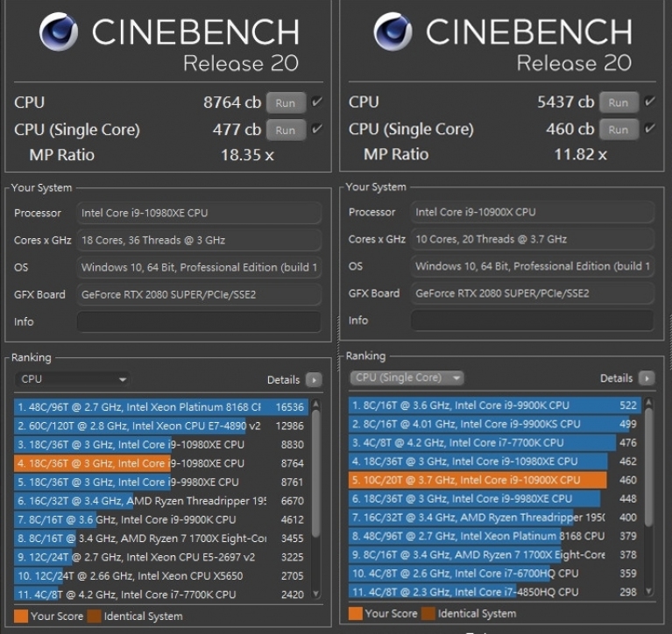The width and height of the screenshot is (672, 634).
Task: Click the Identical System swatch in left window
Action: (95, 616)
